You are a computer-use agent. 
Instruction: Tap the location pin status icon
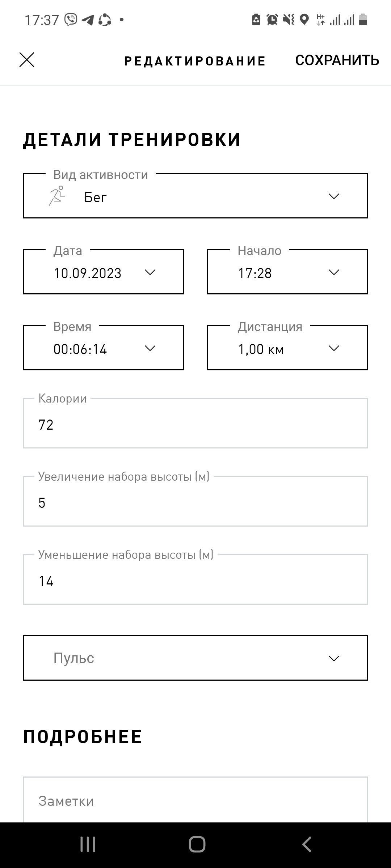click(x=304, y=20)
